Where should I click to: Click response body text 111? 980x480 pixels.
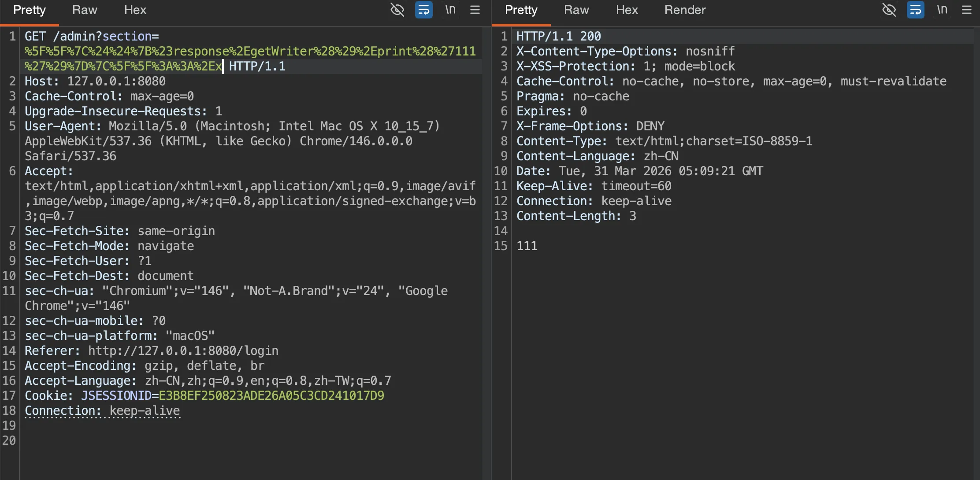pyautogui.click(x=527, y=246)
